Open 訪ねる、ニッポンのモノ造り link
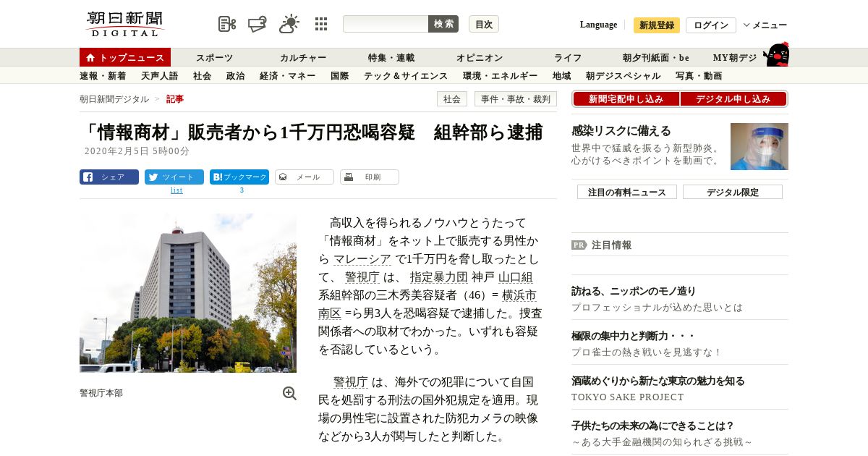The image size is (868, 456). tap(634, 291)
